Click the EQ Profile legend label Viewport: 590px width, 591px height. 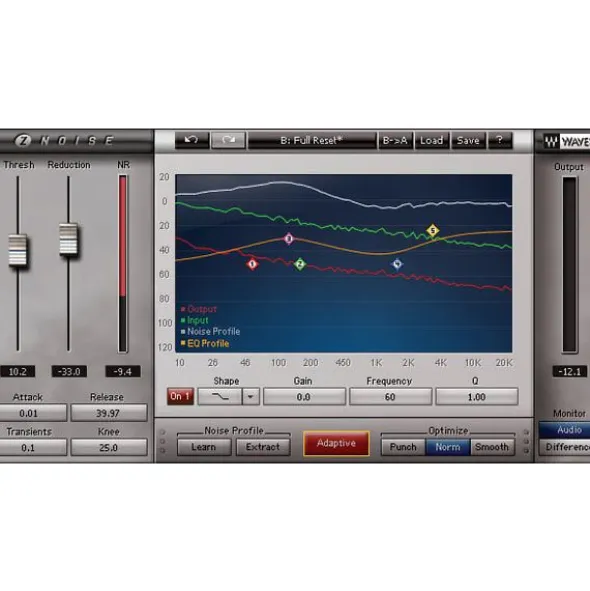click(208, 343)
